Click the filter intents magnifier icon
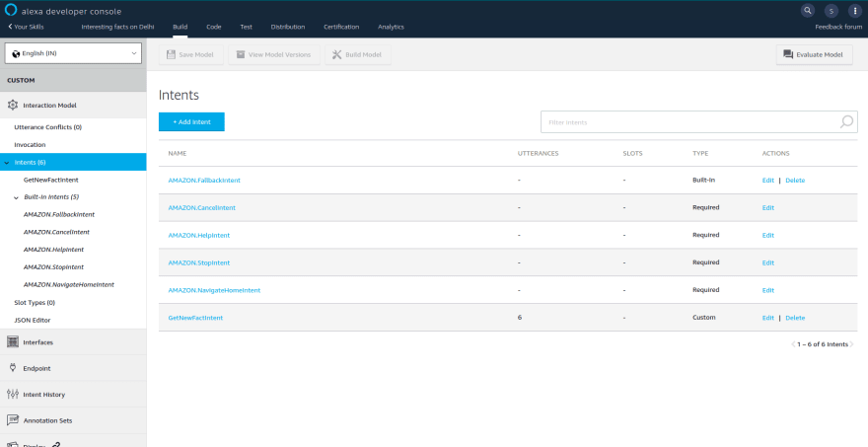This screenshot has height=447, width=868. point(846,121)
